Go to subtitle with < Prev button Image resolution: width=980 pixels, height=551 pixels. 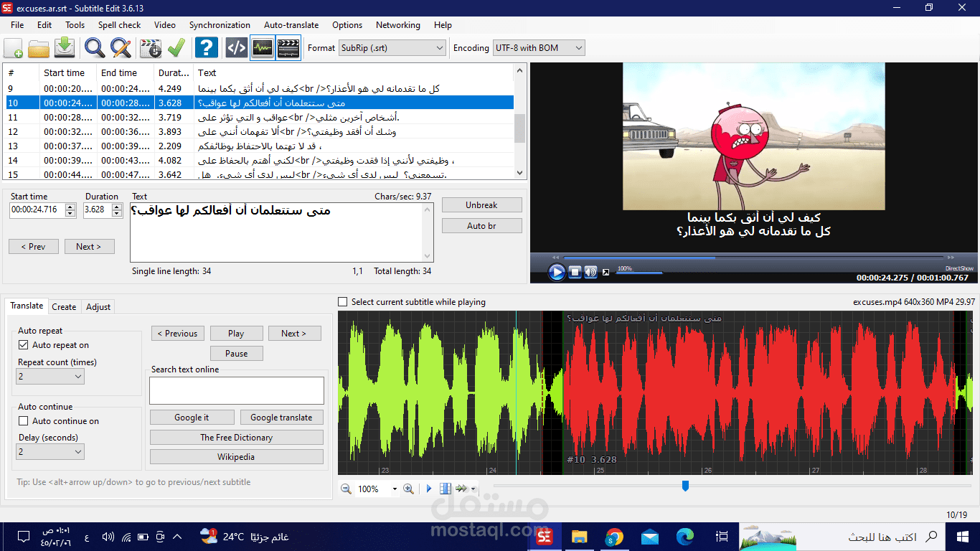pyautogui.click(x=34, y=247)
